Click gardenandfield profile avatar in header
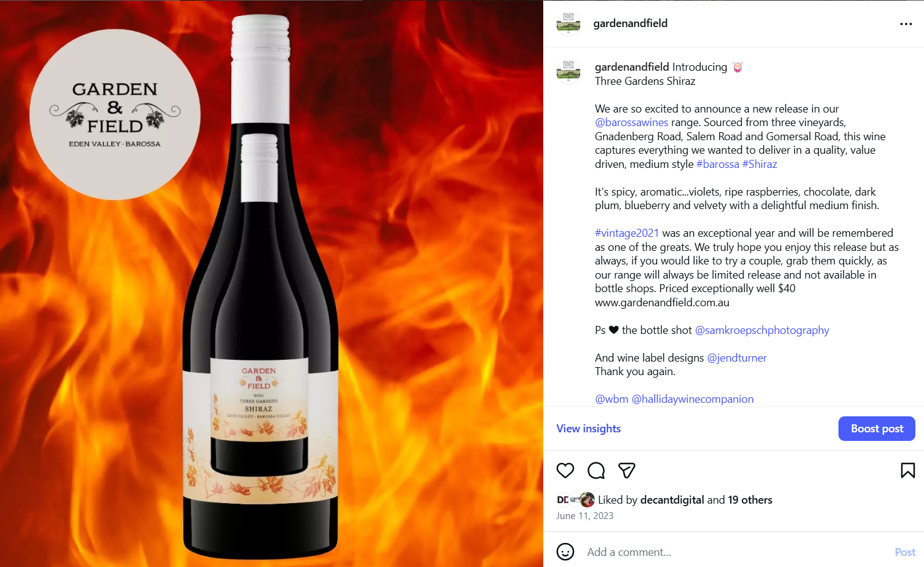The image size is (924, 567). [568, 23]
